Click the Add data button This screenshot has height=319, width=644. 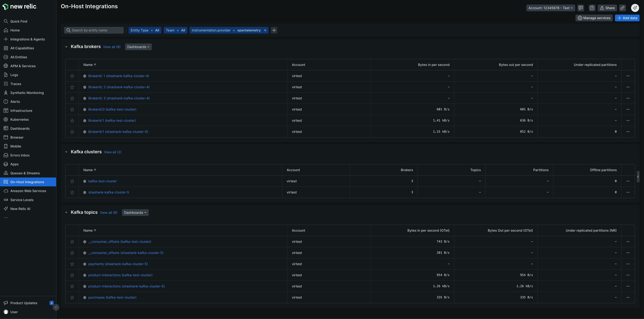coord(627,18)
